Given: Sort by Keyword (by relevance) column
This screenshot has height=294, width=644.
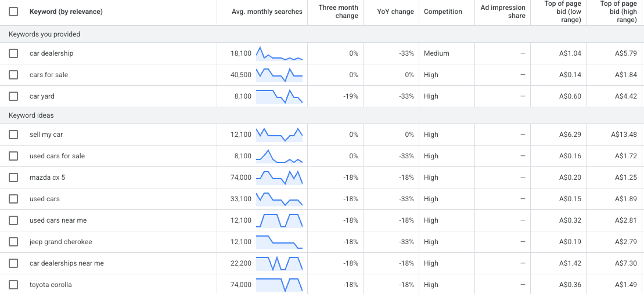Looking at the screenshot, I should 66,12.
